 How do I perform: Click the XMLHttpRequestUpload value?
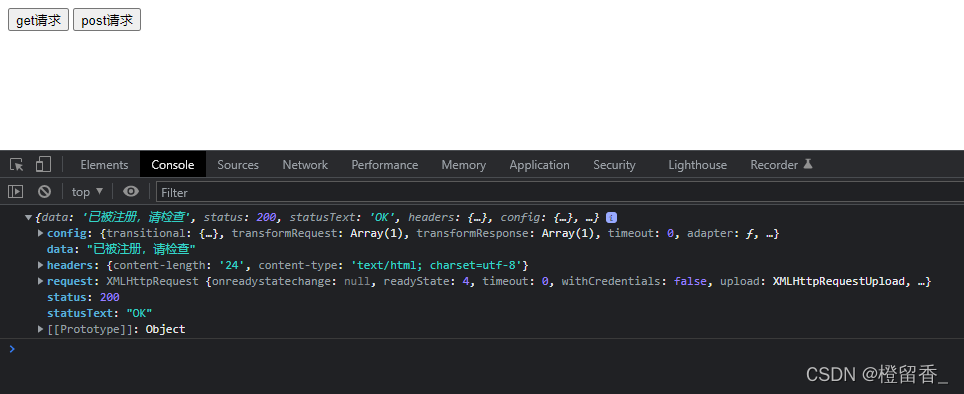[x=839, y=281]
